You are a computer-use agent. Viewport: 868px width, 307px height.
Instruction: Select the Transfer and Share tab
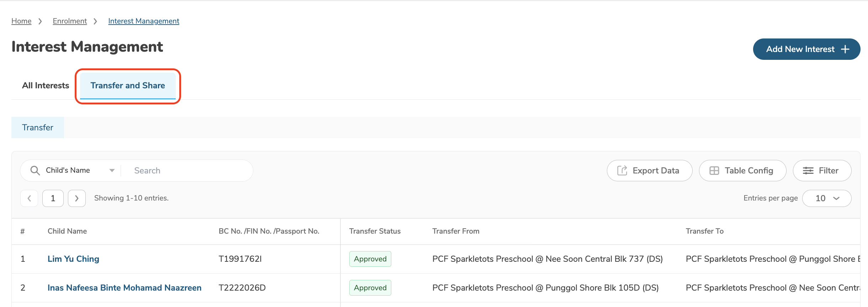tap(128, 85)
